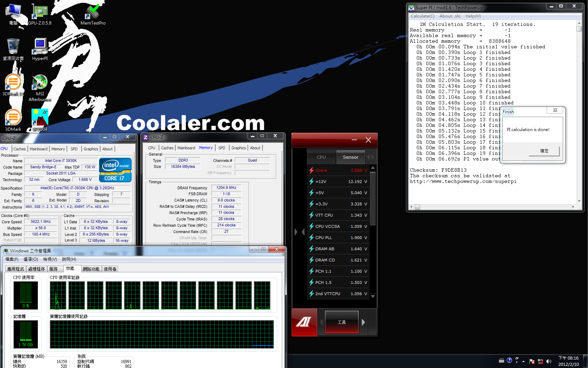Open About tab in left CPU-Z window
The height and width of the screenshot is (368, 588).
107,149
